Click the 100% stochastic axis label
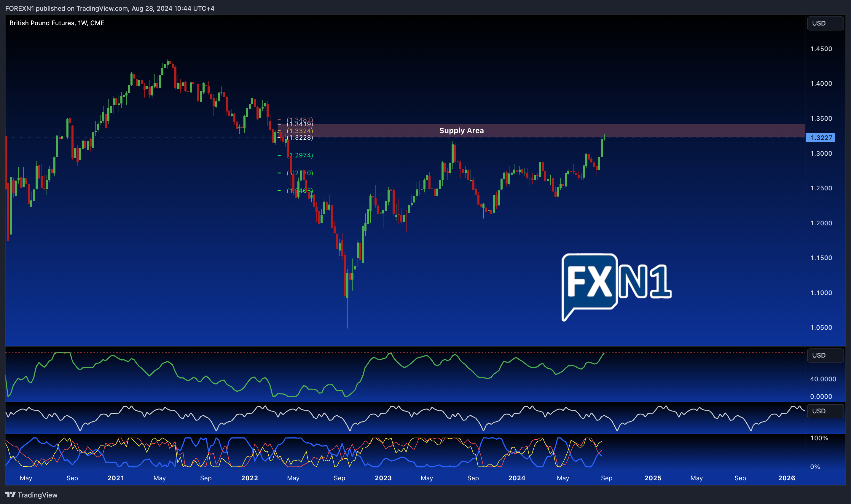 [x=819, y=438]
